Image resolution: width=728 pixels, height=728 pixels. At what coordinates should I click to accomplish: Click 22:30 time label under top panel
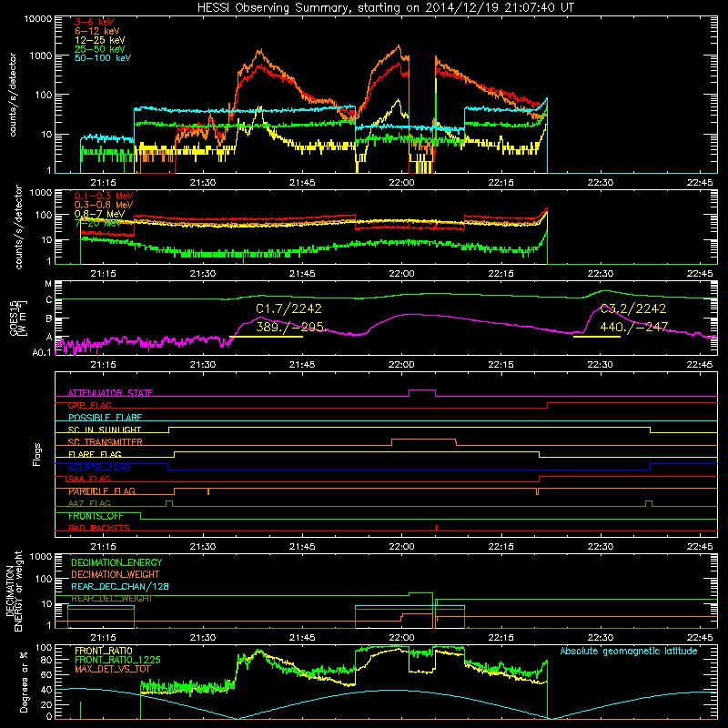tap(601, 183)
